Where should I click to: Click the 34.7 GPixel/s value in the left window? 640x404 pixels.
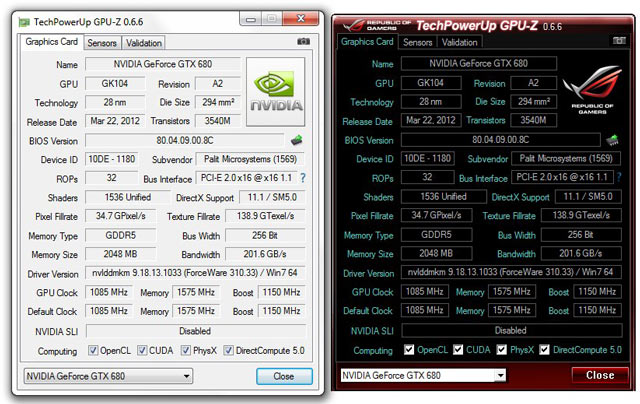tap(120, 216)
